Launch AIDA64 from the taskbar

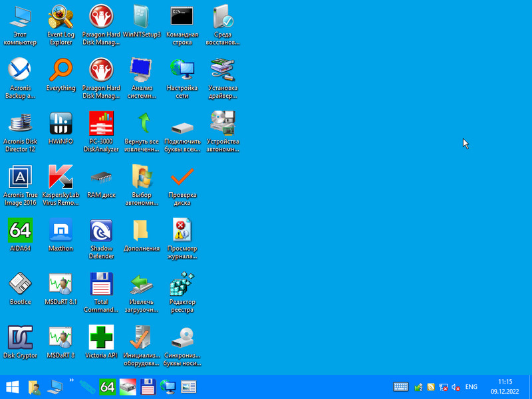(x=107, y=387)
